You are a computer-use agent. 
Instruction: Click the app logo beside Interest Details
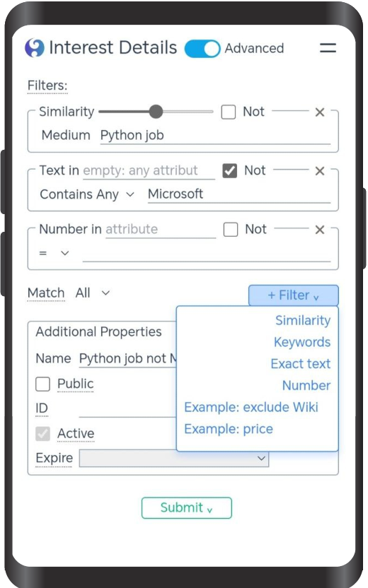click(x=35, y=48)
